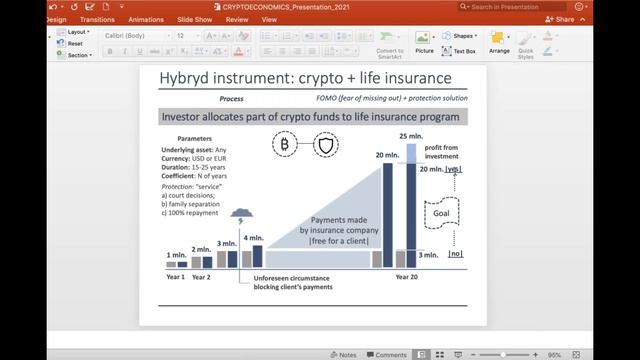This screenshot has height=360, width=640.
Task: Switch to Slide Sorter view
Action: [x=440, y=355]
